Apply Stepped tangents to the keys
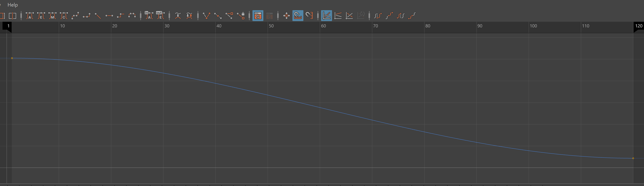 click(x=120, y=16)
